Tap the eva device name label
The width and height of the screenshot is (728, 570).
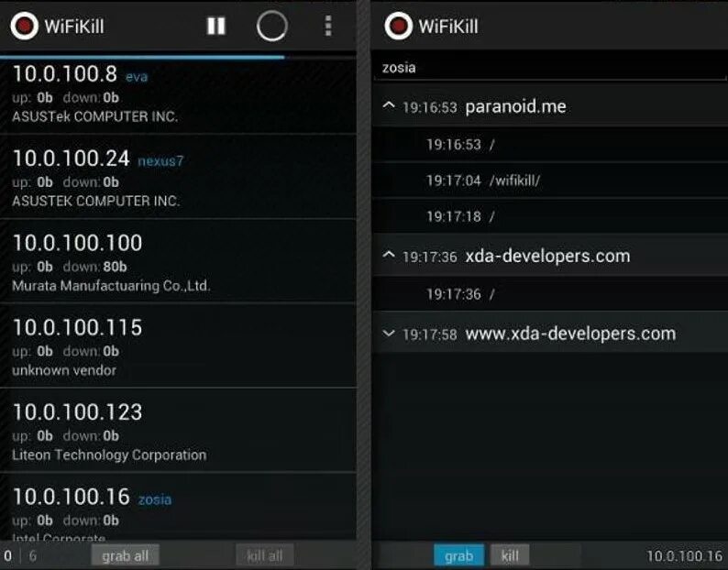137,77
